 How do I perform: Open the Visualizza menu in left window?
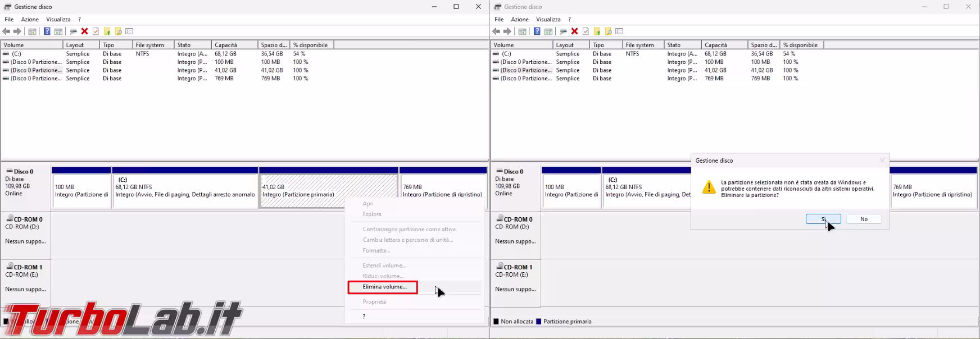tap(58, 19)
